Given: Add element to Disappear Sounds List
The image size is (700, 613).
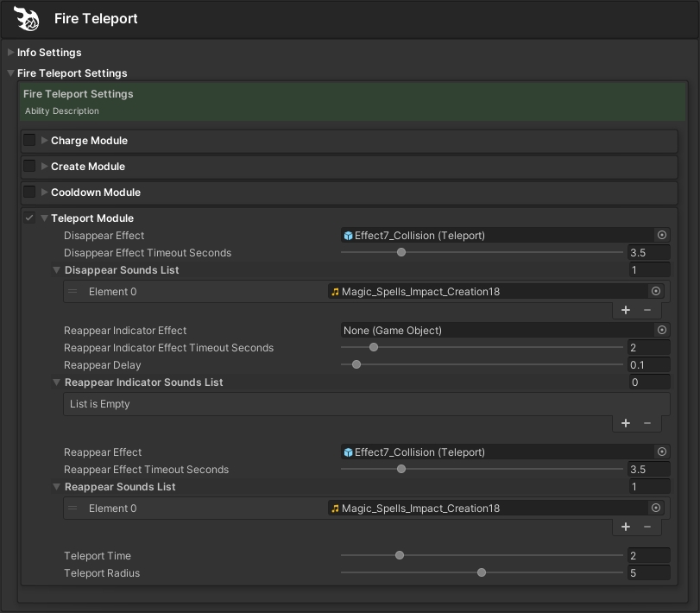Looking at the screenshot, I should 626,310.
